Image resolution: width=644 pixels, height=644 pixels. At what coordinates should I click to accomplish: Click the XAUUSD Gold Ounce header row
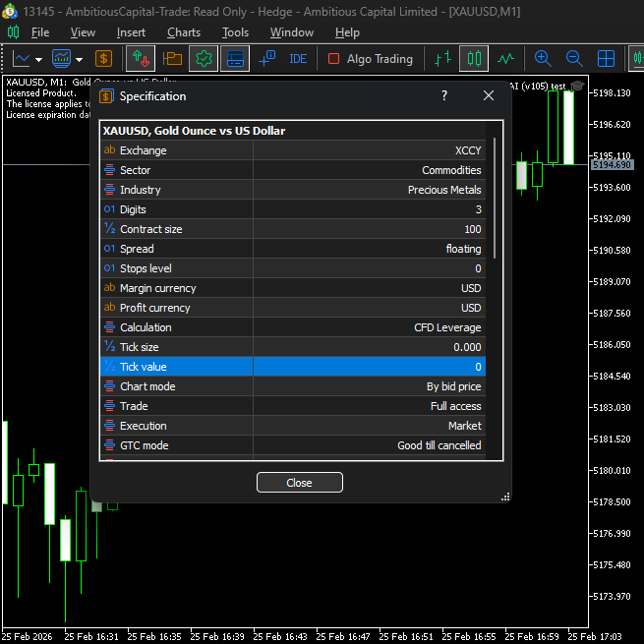(x=293, y=131)
